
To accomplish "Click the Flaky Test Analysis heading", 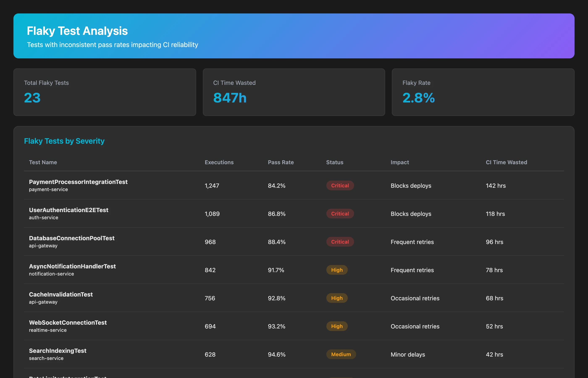I will tap(77, 31).
